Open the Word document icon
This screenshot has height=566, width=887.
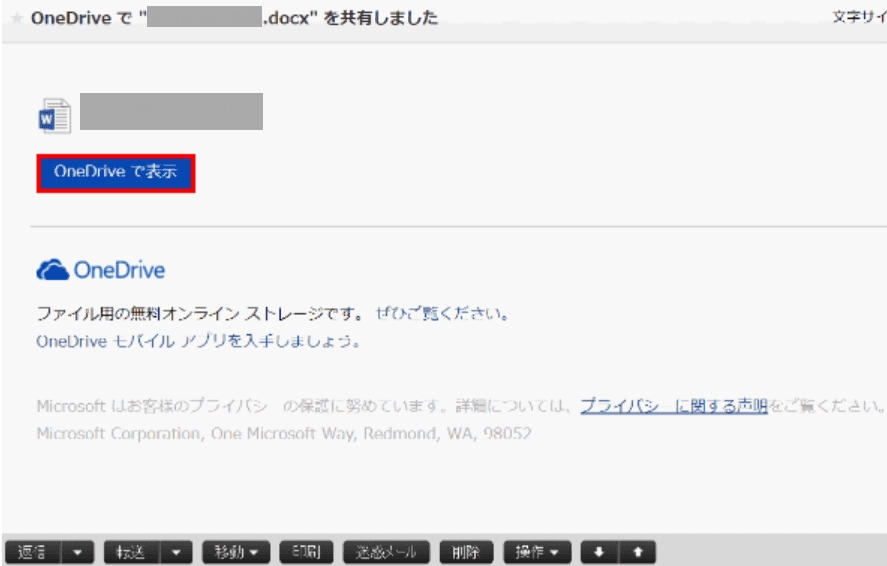(x=55, y=116)
